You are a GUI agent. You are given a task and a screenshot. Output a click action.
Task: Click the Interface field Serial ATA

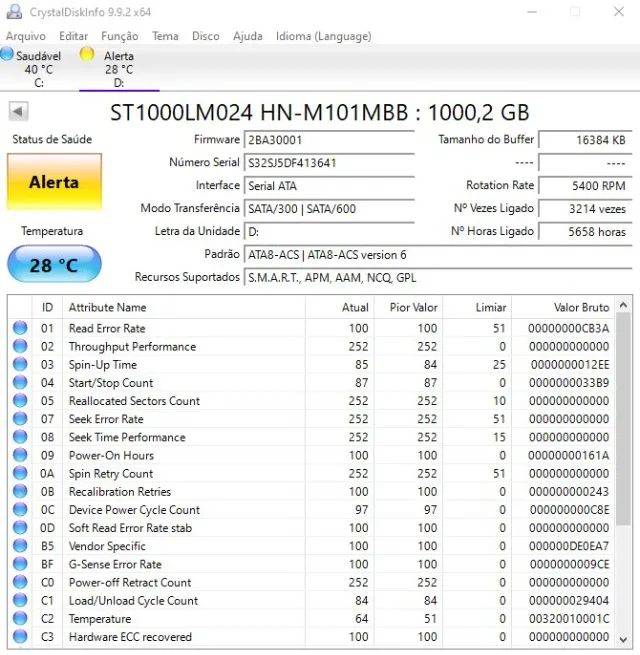click(x=329, y=185)
